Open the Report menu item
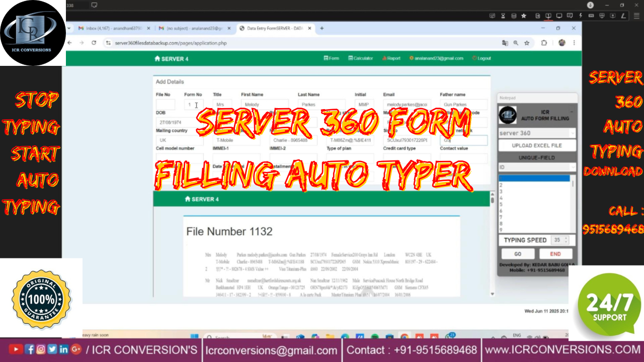 click(x=391, y=58)
